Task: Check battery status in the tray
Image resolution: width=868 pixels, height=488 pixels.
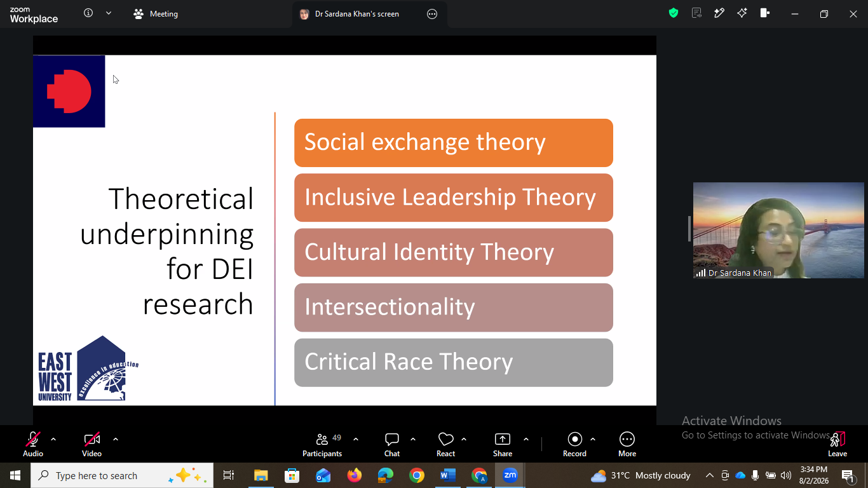Action: (771, 475)
